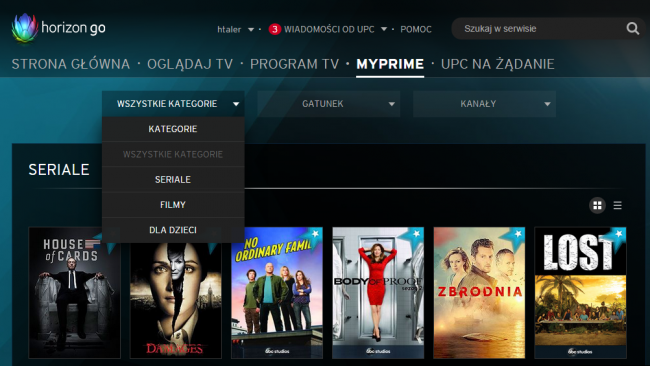Open the No Ordinary Family poster
The height and width of the screenshot is (366, 650).
coord(277,293)
